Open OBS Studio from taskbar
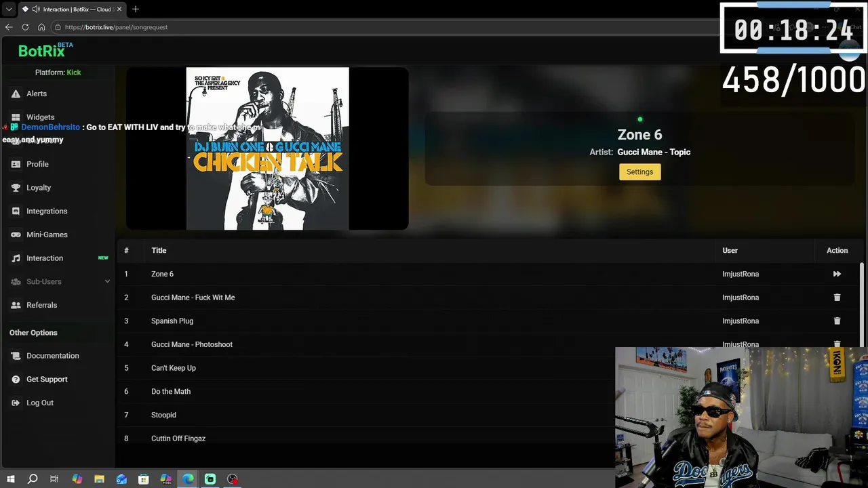This screenshot has width=868, height=488. point(233,479)
